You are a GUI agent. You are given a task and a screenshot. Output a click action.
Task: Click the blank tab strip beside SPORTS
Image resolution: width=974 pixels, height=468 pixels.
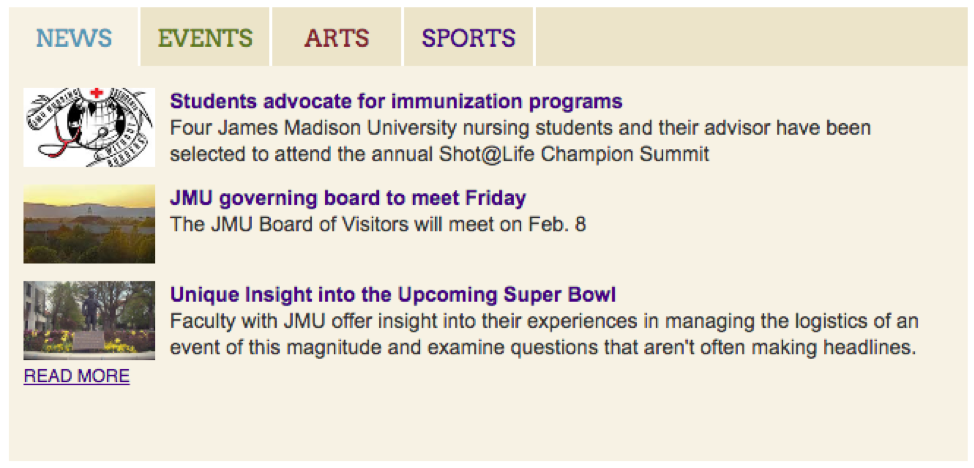pyautogui.click(x=752, y=37)
